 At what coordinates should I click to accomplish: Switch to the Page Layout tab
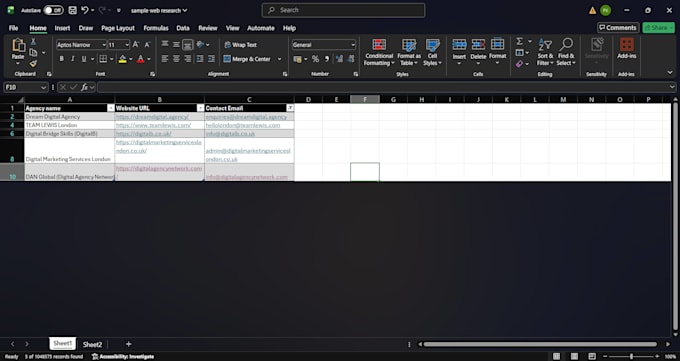(118, 28)
